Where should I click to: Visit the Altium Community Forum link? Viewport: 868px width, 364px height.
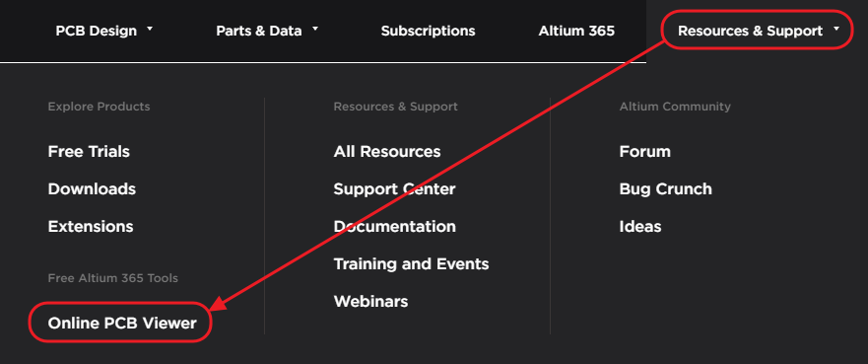click(x=645, y=151)
